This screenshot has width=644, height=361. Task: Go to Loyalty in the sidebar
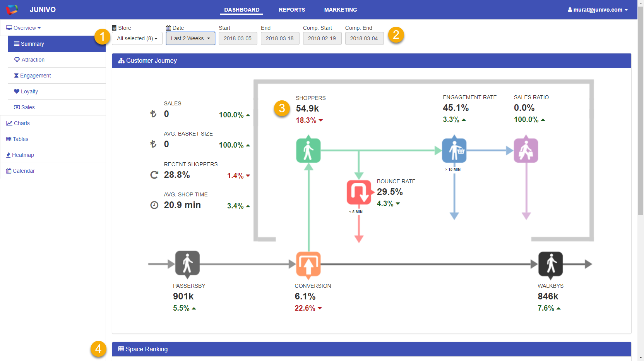[29, 91]
